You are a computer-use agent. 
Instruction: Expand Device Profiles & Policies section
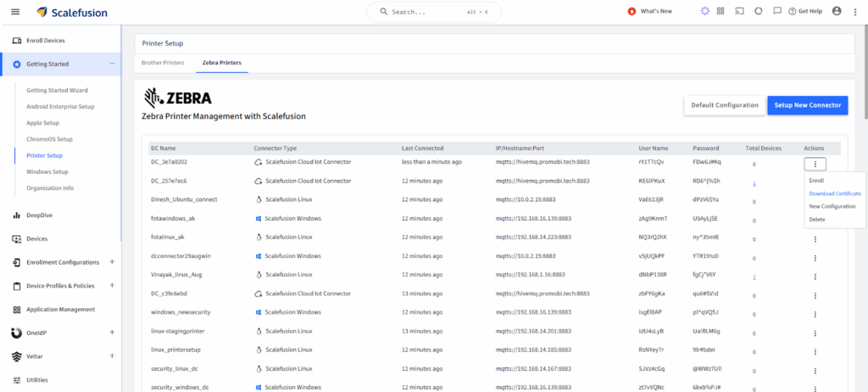click(112, 286)
